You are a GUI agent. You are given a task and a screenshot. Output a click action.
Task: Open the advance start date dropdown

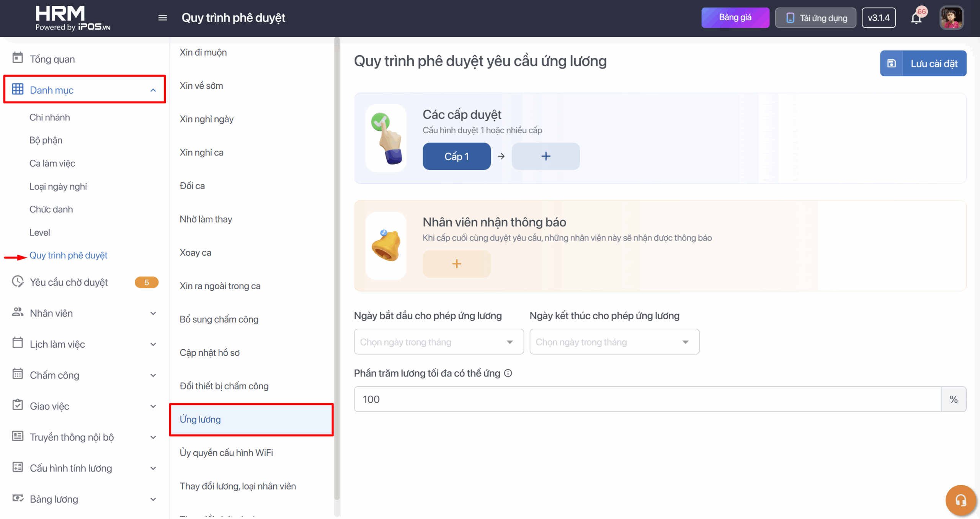[x=439, y=342]
